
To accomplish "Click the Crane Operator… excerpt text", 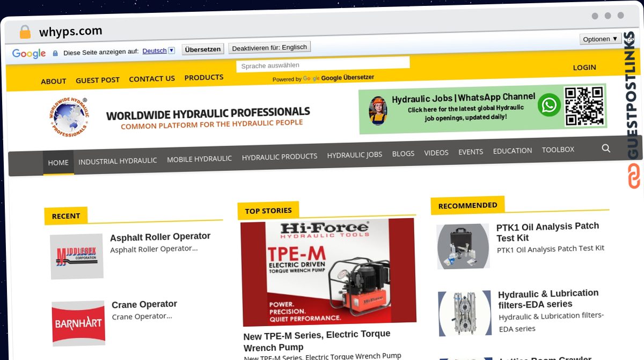I will coord(142,316).
